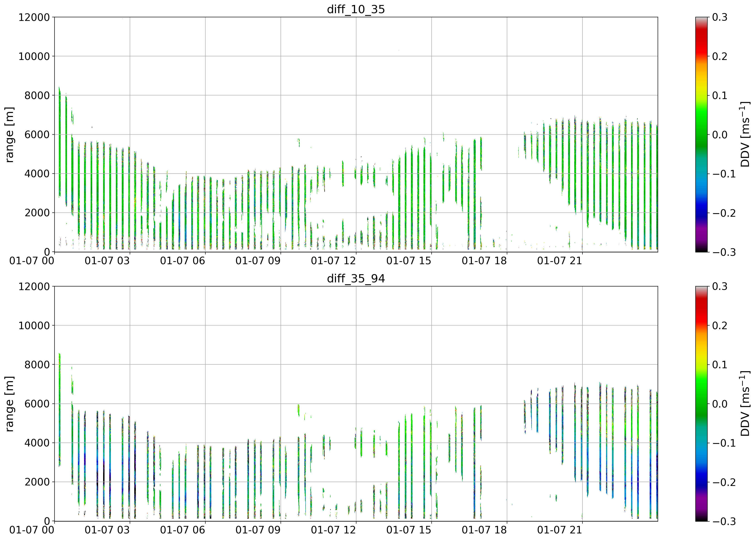
Task: Click the top plot 6000 y-axis tick
Action: coord(37,135)
